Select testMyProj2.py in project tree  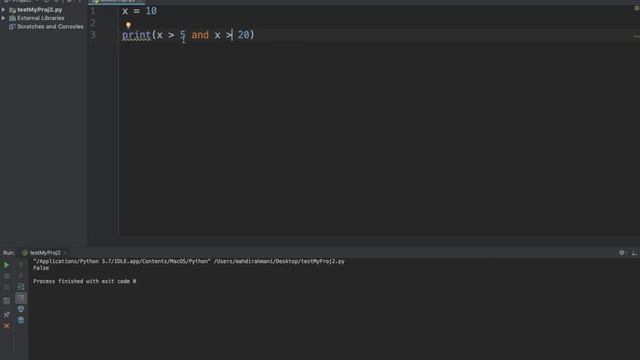(40, 9)
